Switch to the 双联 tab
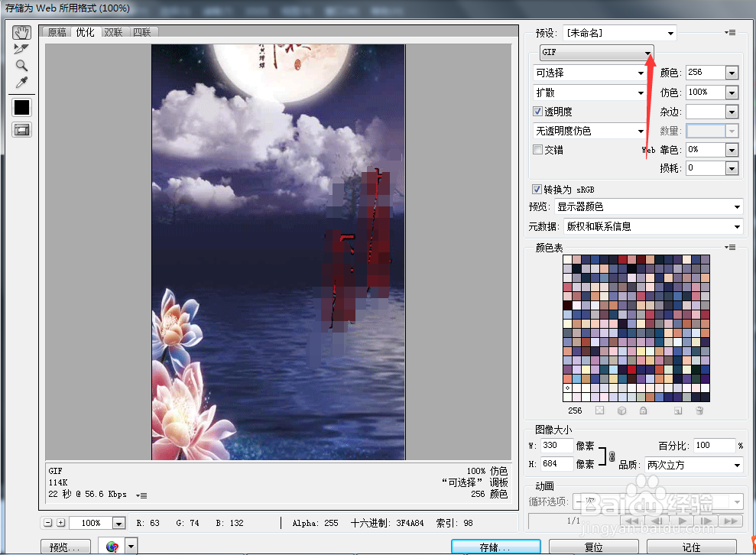 click(x=113, y=32)
